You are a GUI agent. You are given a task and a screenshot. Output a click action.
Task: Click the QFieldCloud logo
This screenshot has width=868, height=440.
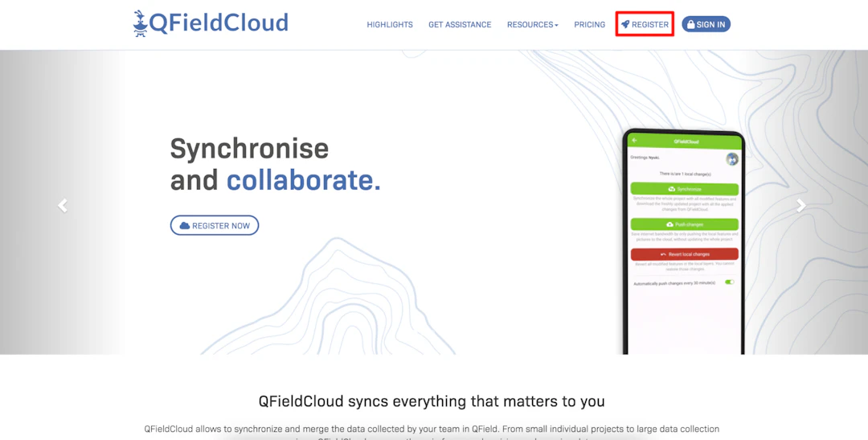click(211, 23)
